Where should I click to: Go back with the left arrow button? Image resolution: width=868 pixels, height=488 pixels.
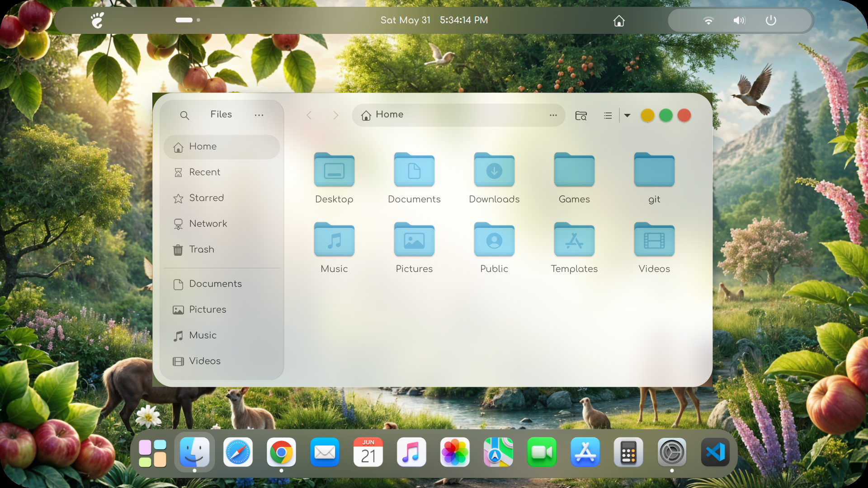pos(309,115)
